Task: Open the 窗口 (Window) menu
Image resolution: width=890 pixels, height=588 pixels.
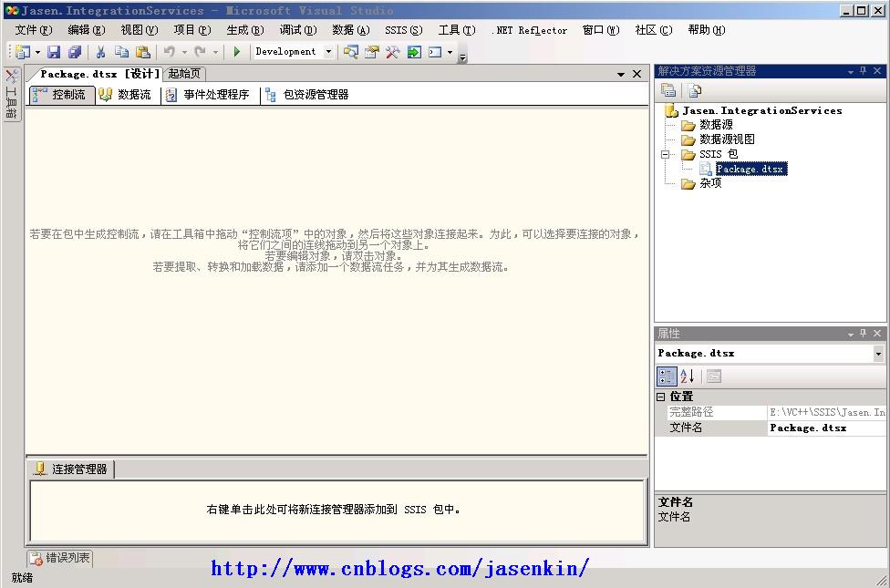Action: 601,30
